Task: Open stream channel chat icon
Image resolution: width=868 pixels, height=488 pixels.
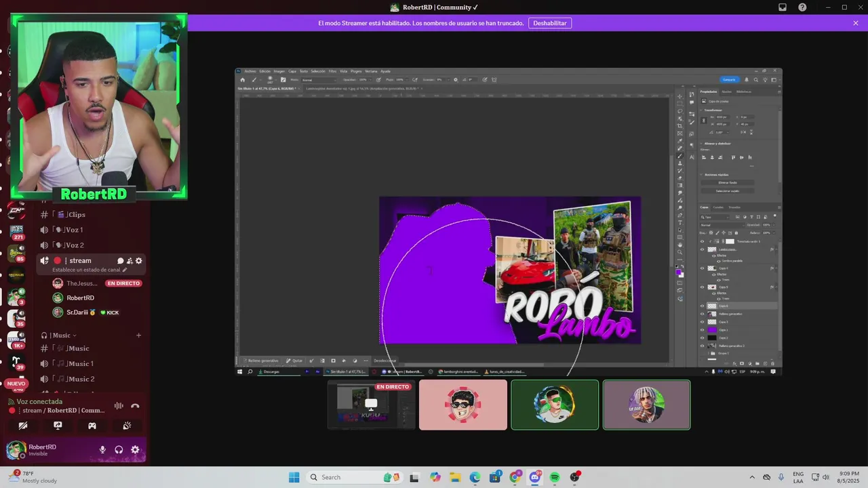Action: coord(120,261)
